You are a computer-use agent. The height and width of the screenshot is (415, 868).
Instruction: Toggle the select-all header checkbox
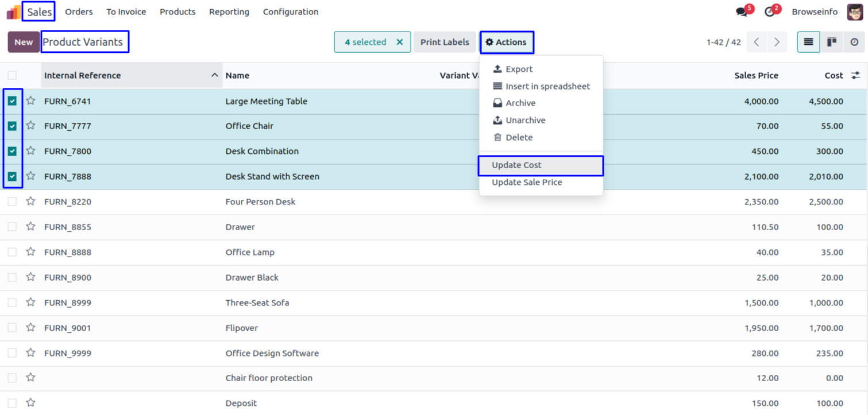click(12, 75)
